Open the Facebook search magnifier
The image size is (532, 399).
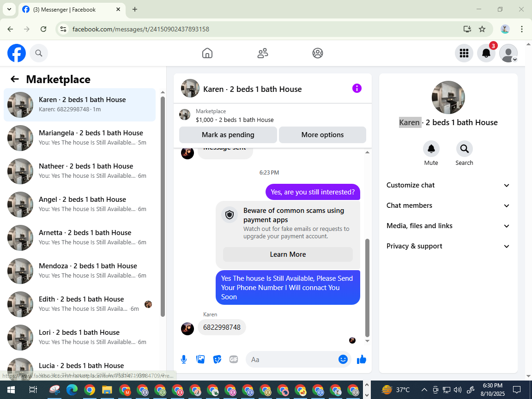click(x=39, y=53)
